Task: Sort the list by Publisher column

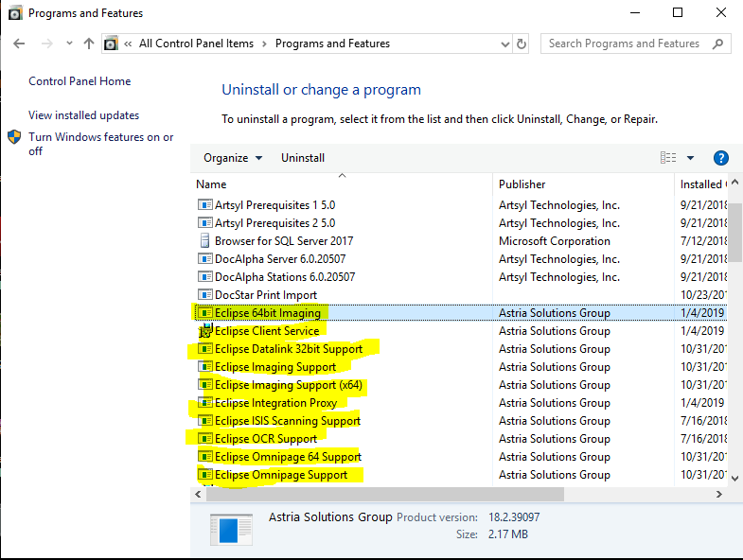Action: (583, 184)
